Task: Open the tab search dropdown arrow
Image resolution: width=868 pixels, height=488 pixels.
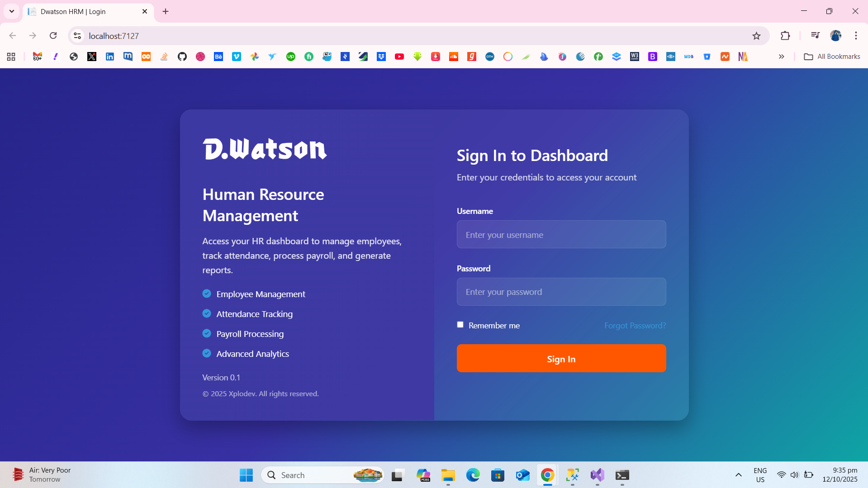Action: coord(12,11)
